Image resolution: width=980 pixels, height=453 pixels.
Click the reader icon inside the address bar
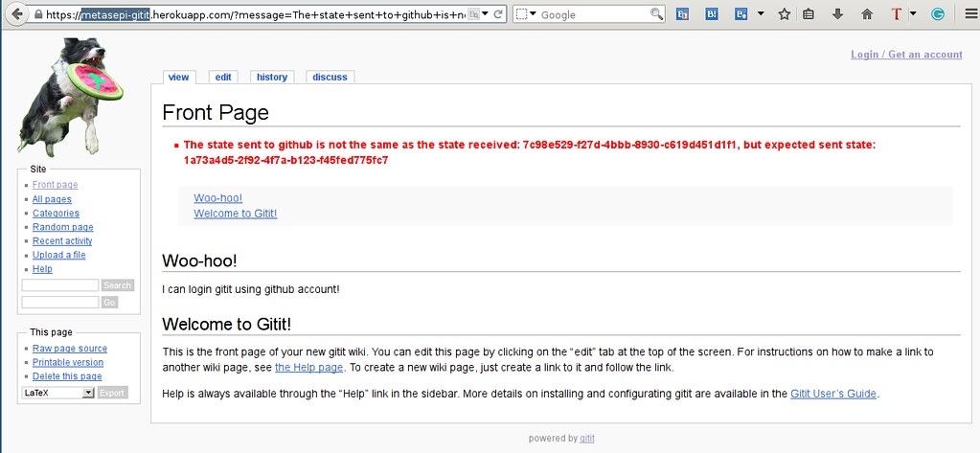pos(474,13)
